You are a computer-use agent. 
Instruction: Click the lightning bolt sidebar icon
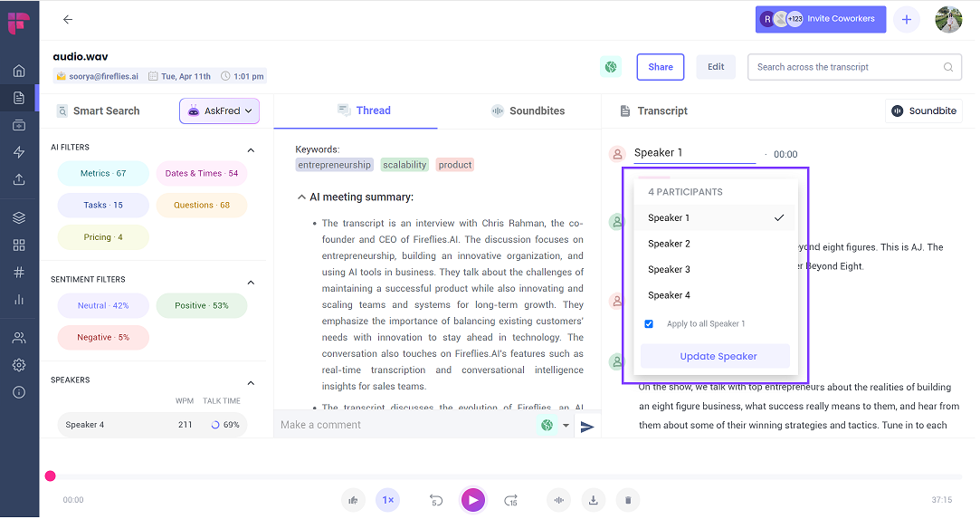(x=19, y=152)
